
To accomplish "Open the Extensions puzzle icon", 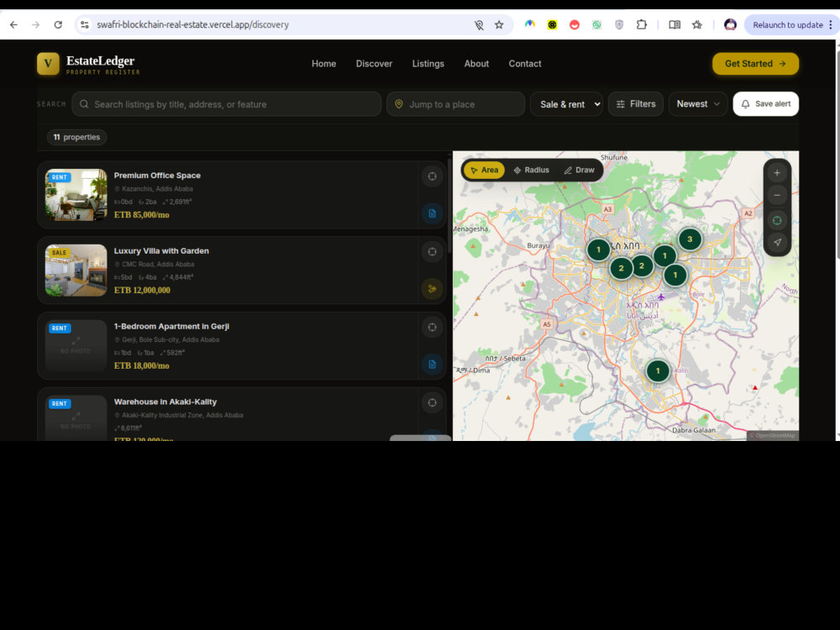I will pos(641,24).
